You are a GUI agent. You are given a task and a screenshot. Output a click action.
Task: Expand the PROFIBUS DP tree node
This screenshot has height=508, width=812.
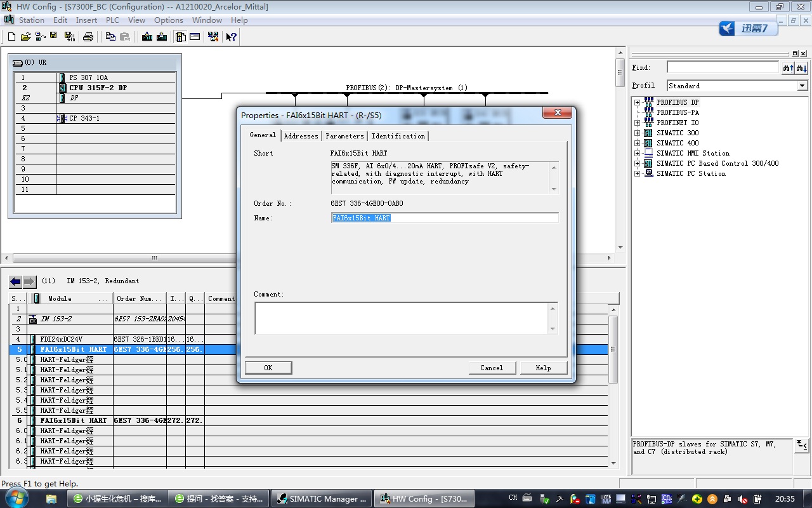[x=637, y=102]
